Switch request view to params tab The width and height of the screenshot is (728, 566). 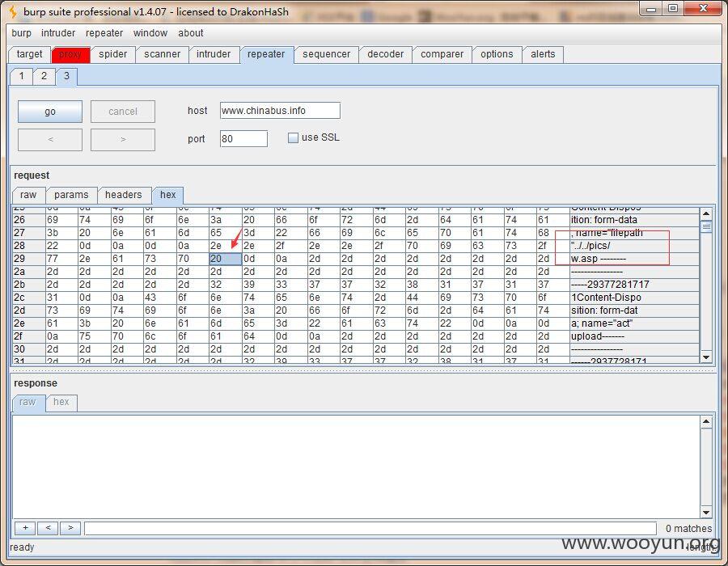click(71, 195)
